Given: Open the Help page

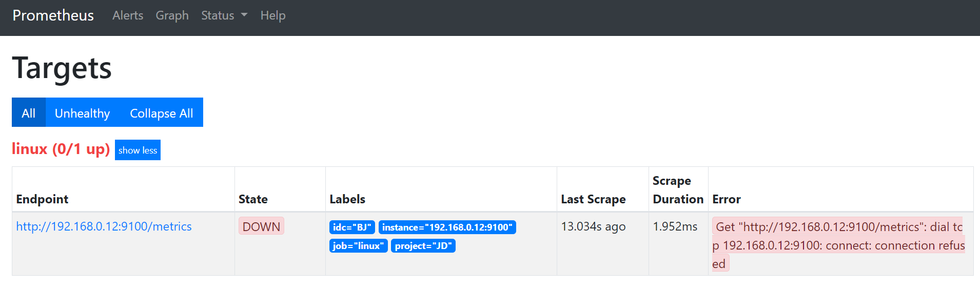Looking at the screenshot, I should [273, 15].
